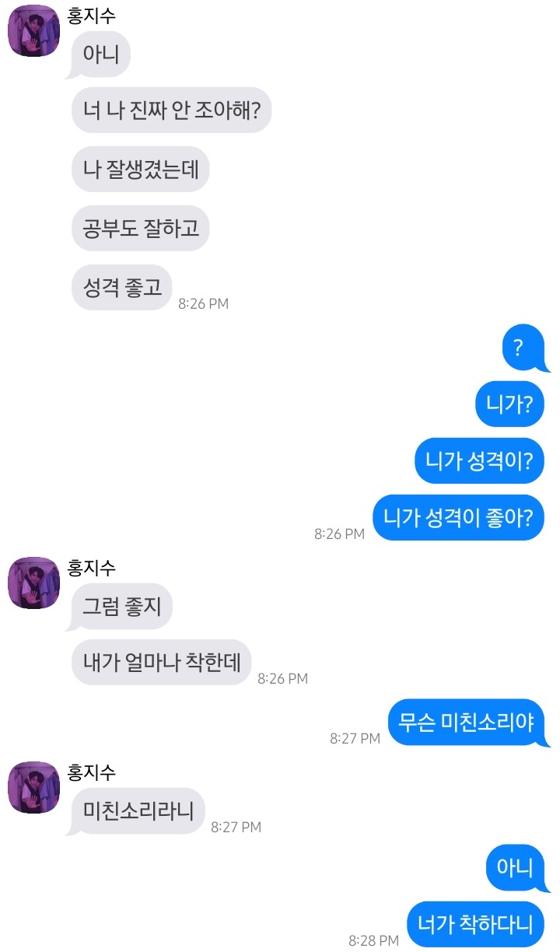Screen dimensions: 560x952
Task: Select the '미친소리라니' gray bubble
Action: (x=135, y=811)
